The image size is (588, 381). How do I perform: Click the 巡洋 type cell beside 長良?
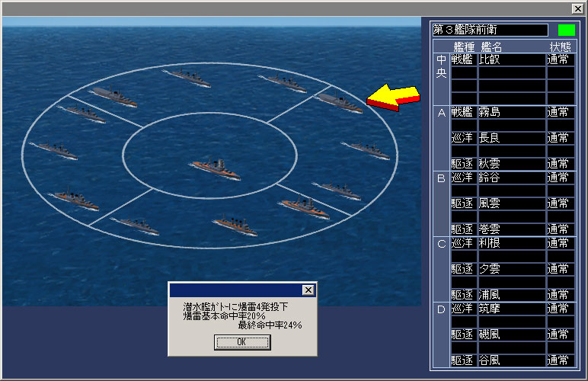tap(464, 138)
